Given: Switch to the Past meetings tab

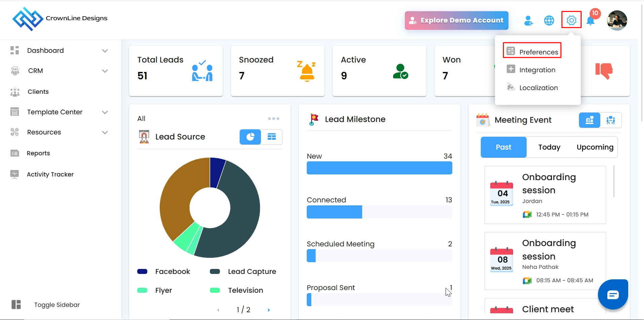Looking at the screenshot, I should click(x=503, y=147).
